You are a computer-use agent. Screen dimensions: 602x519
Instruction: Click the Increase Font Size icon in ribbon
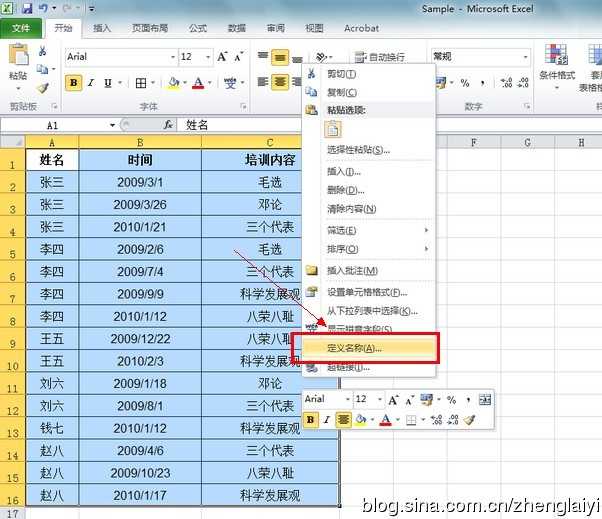[x=222, y=57]
